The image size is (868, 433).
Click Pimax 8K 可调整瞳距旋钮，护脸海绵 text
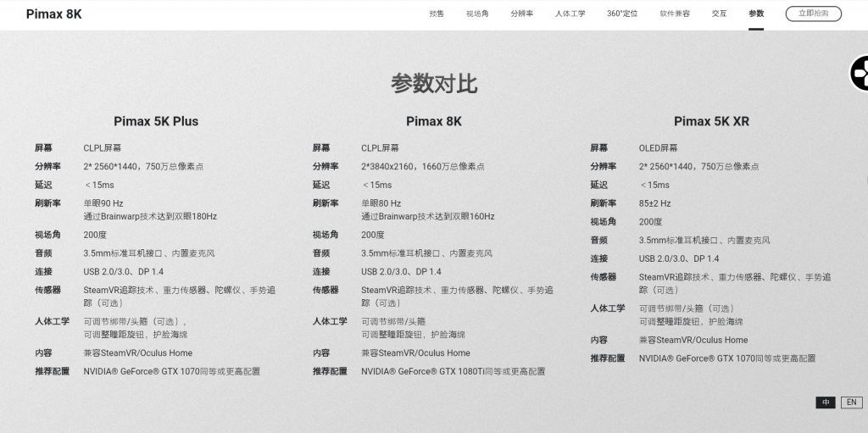413,335
